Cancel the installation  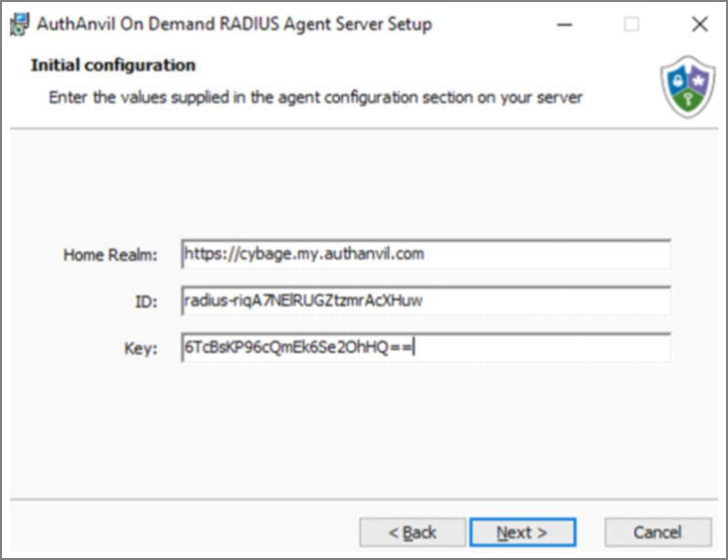658,532
